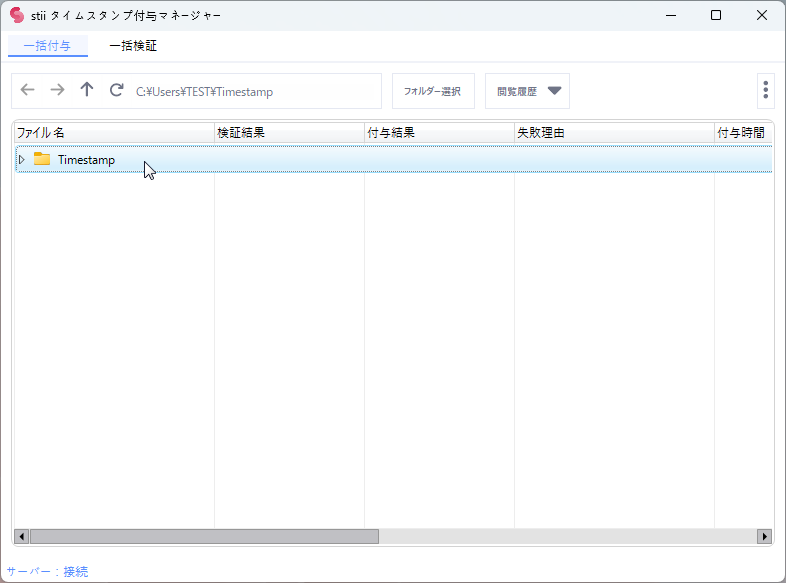Click the scrollbar left arrow
The height and width of the screenshot is (583, 786).
coord(21,536)
